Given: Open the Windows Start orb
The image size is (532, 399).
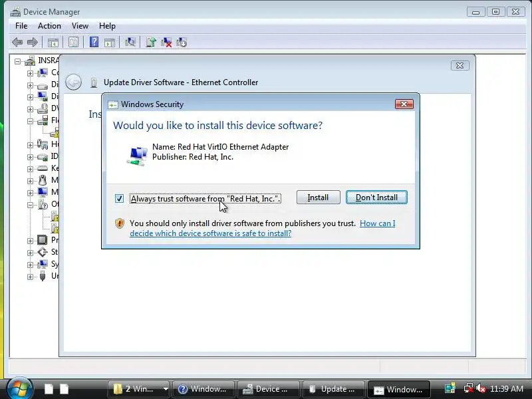Looking at the screenshot, I should 19,388.
